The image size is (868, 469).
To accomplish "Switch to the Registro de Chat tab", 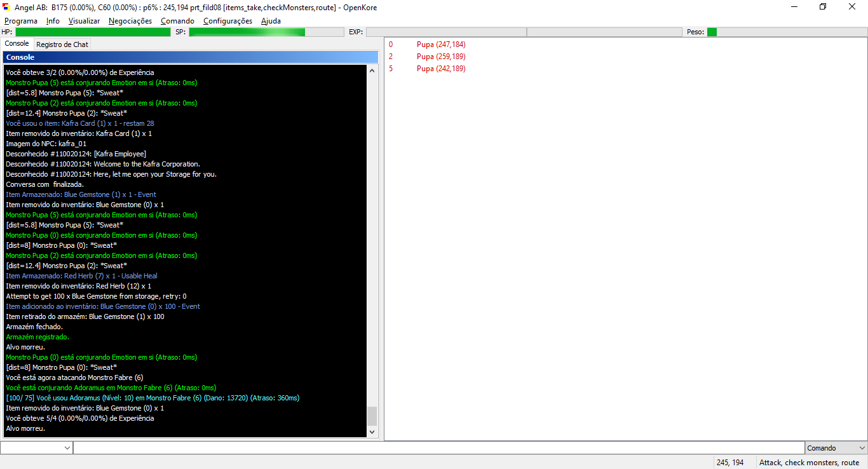I will coord(62,44).
